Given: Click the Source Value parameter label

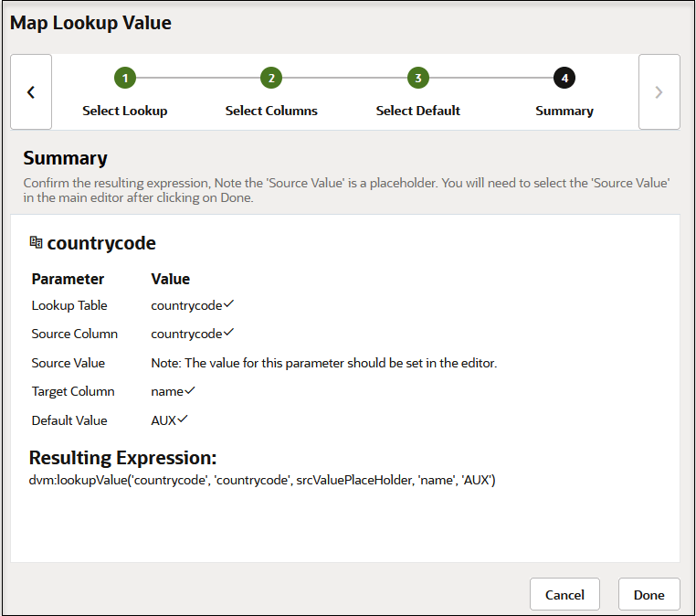Looking at the screenshot, I should pos(68,363).
